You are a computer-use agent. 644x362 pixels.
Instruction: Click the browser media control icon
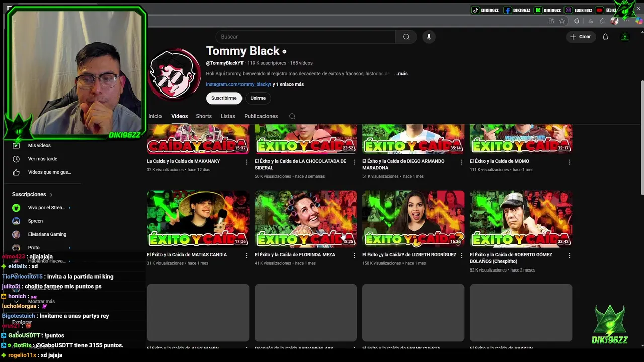tap(590, 21)
